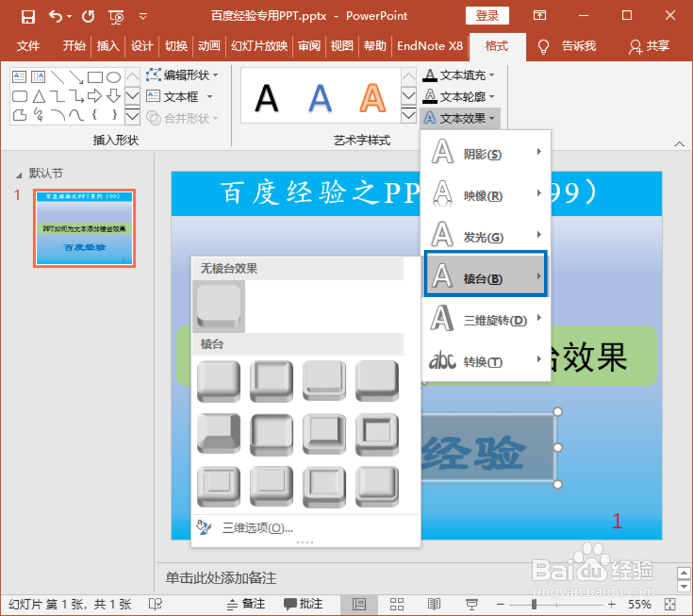This screenshot has width=693, height=616.
Task: Open 文本框 dropdown
Action: (179, 97)
